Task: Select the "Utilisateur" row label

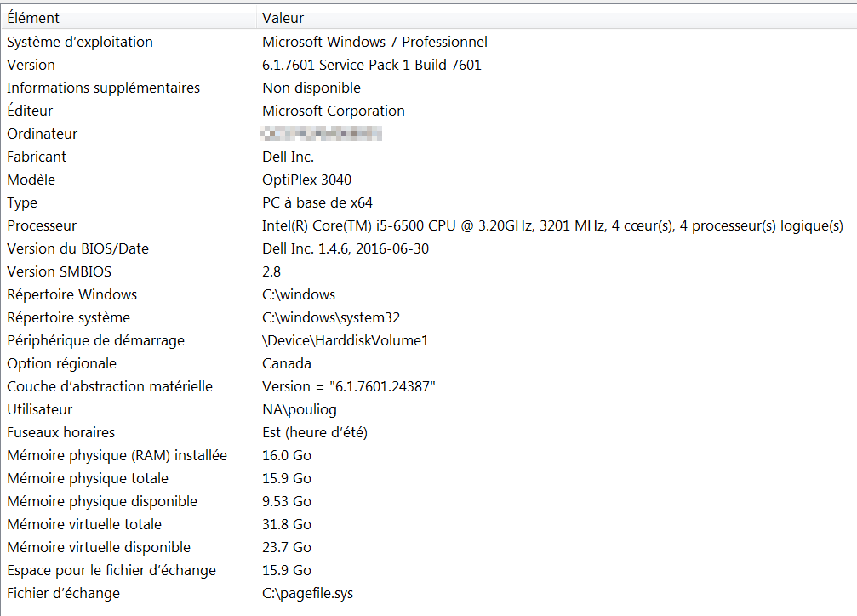Action: (x=39, y=409)
